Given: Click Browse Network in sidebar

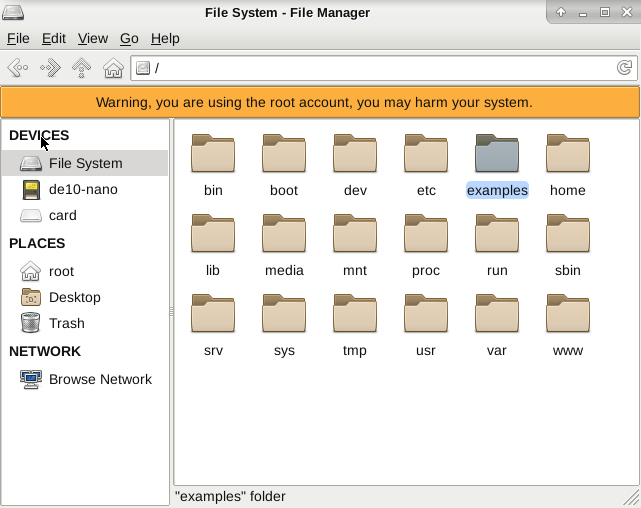Looking at the screenshot, I should tap(100, 379).
